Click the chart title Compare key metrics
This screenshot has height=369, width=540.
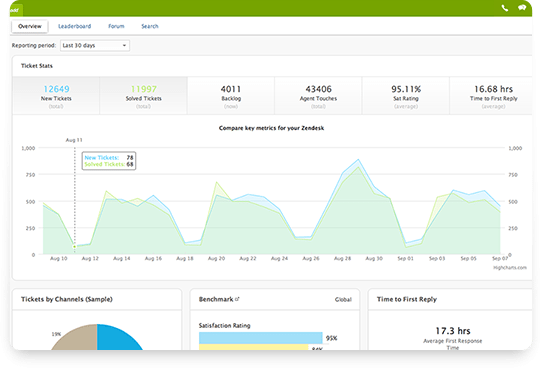tap(271, 128)
